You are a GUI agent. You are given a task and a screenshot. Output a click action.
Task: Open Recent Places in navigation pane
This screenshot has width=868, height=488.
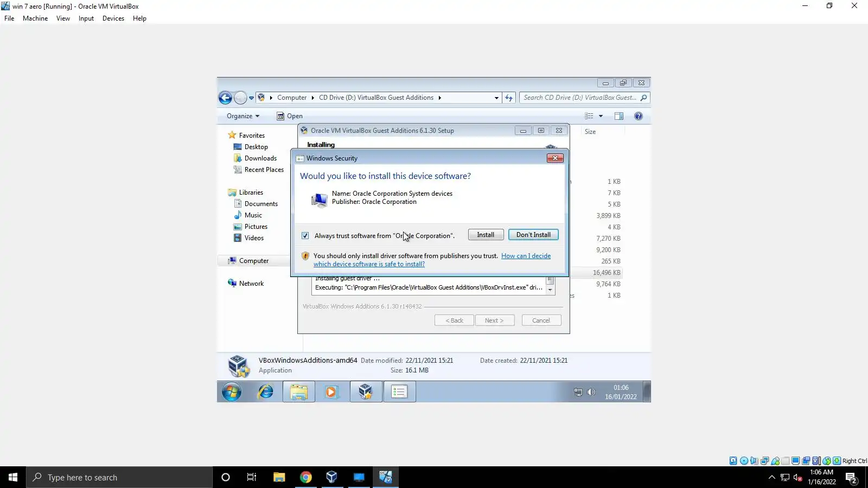point(258,170)
